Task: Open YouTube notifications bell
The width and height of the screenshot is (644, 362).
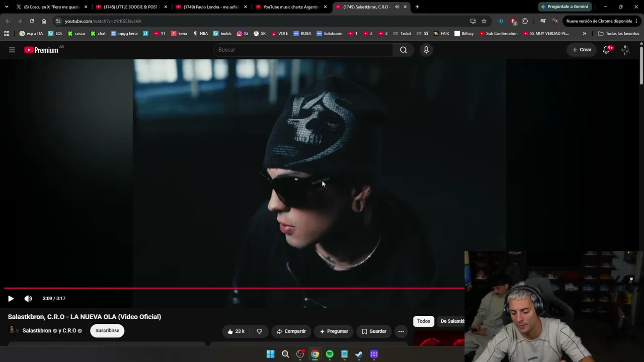Action: pos(607,50)
